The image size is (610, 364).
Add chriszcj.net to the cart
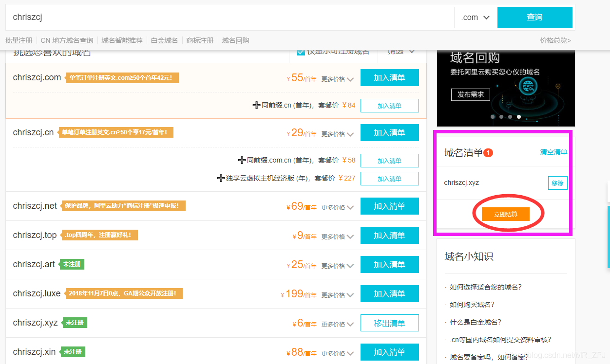click(389, 206)
